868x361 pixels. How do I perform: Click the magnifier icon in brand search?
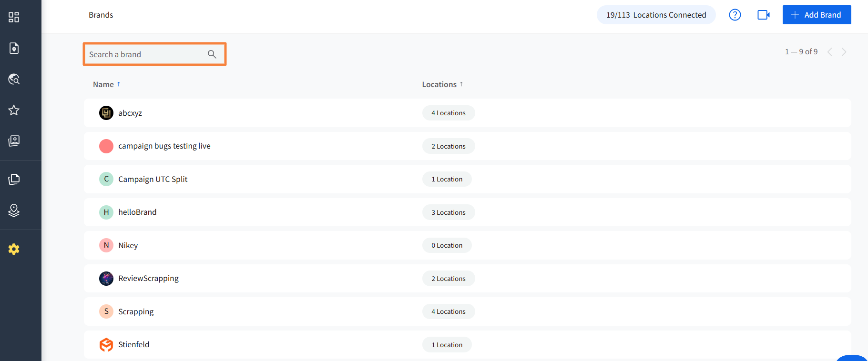pos(212,54)
